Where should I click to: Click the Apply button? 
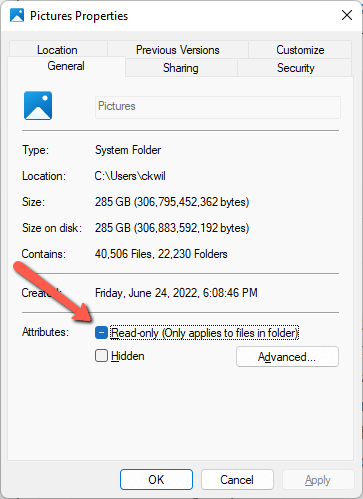pyautogui.click(x=318, y=480)
